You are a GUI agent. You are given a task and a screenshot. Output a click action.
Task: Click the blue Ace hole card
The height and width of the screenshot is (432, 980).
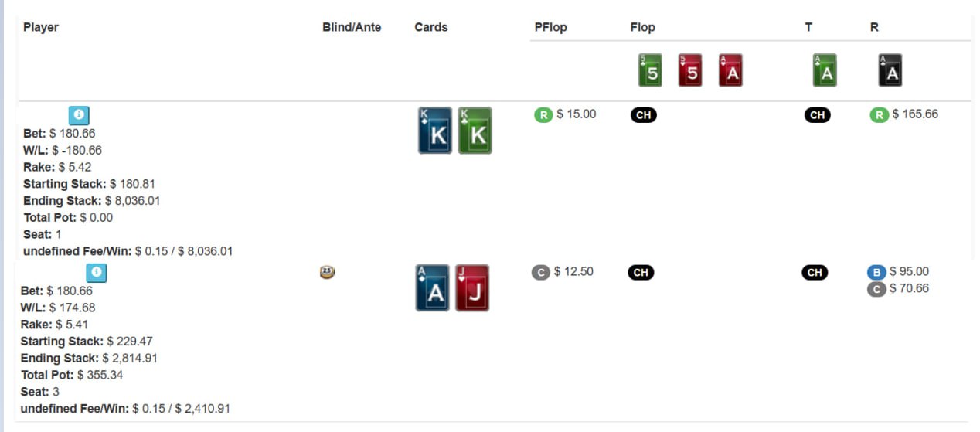click(432, 288)
